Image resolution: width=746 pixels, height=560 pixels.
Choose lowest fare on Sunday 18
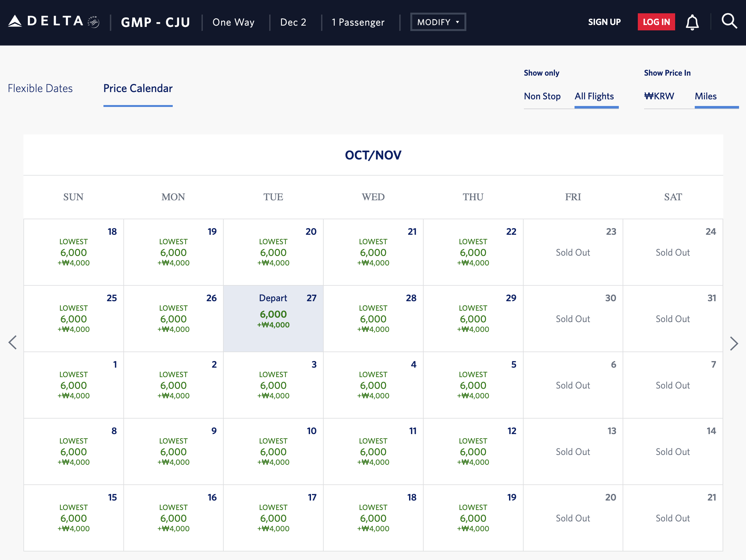(73, 252)
